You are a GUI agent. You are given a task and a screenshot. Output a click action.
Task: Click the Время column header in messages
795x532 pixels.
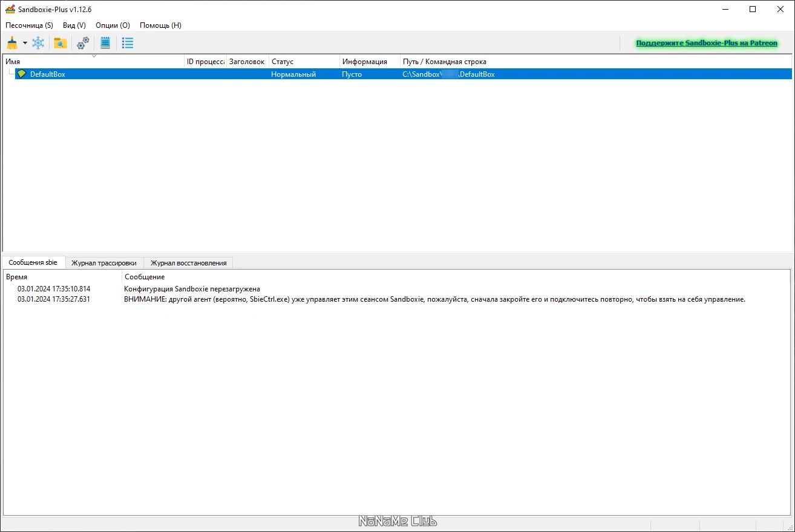click(x=62, y=277)
